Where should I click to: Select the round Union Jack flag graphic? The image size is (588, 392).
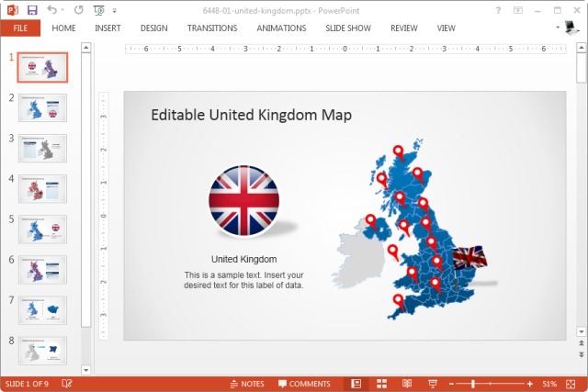click(x=243, y=200)
